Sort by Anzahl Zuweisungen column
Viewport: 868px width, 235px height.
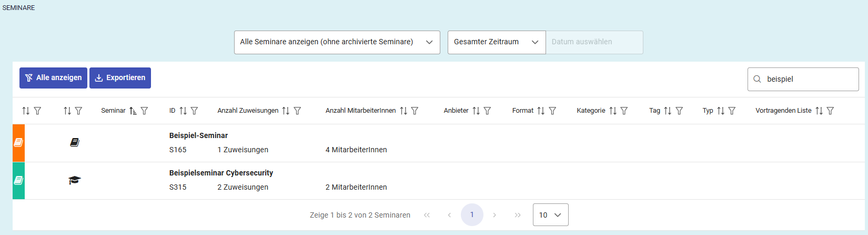pos(286,111)
